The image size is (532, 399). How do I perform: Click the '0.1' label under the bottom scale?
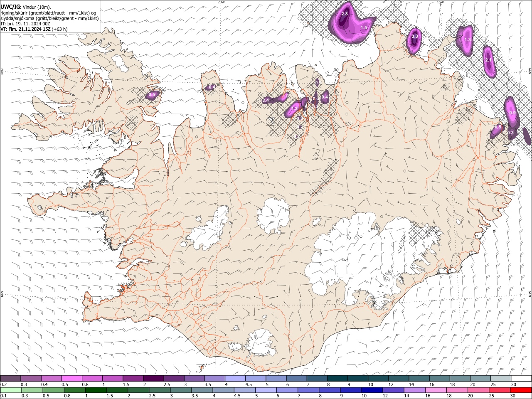pyautogui.click(x=3, y=396)
